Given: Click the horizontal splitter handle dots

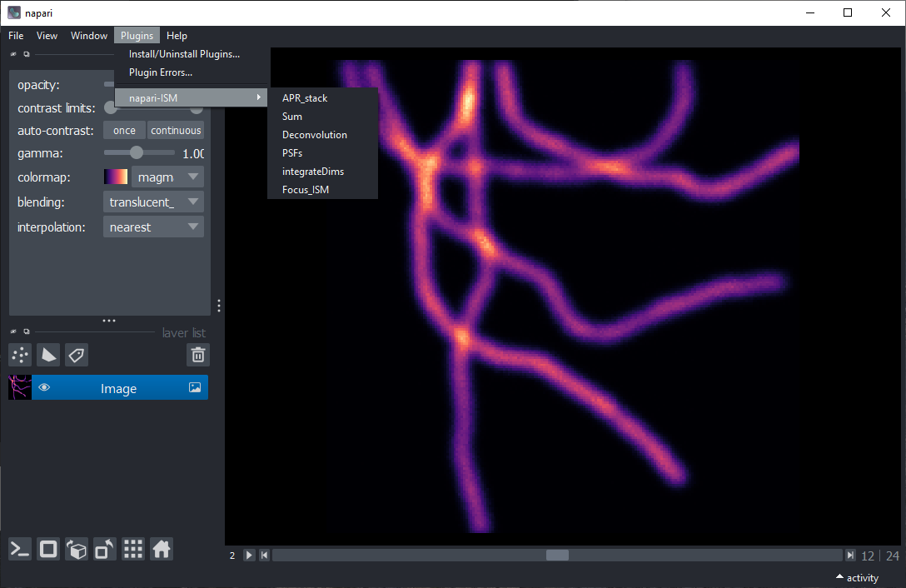Looking at the screenshot, I should tap(109, 321).
